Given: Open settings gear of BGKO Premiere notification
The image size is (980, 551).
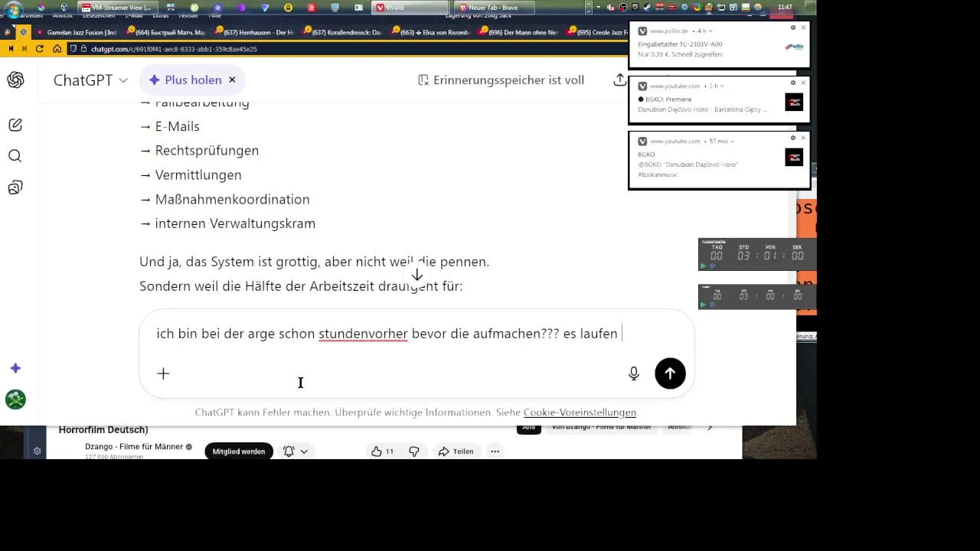Looking at the screenshot, I should tap(793, 83).
